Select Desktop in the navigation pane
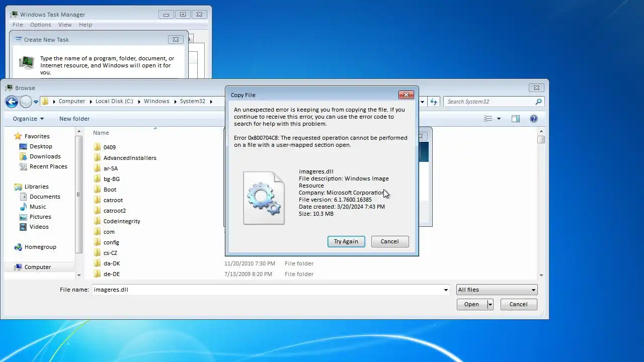 (x=41, y=146)
